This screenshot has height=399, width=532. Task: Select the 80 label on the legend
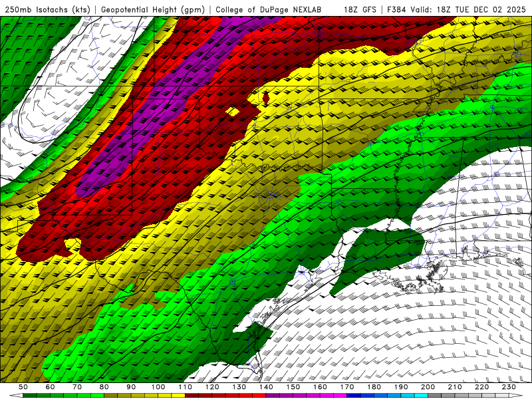tap(104, 387)
